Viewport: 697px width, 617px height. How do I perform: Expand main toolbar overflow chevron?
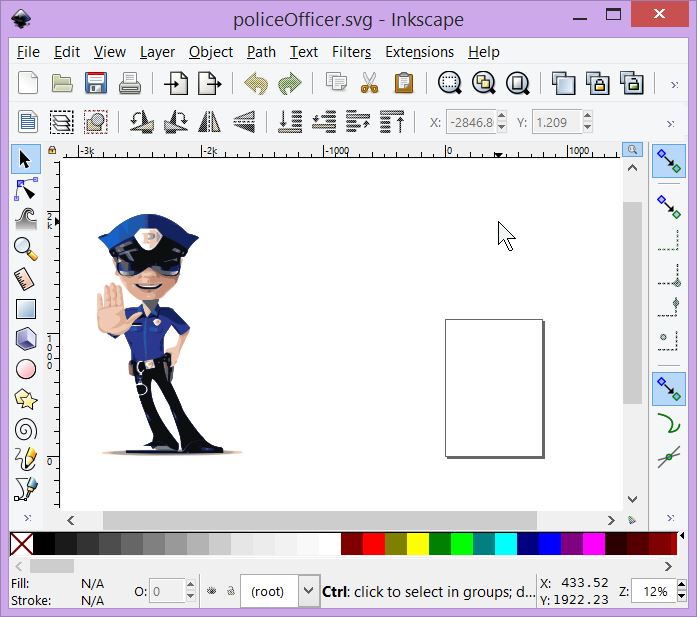click(674, 84)
